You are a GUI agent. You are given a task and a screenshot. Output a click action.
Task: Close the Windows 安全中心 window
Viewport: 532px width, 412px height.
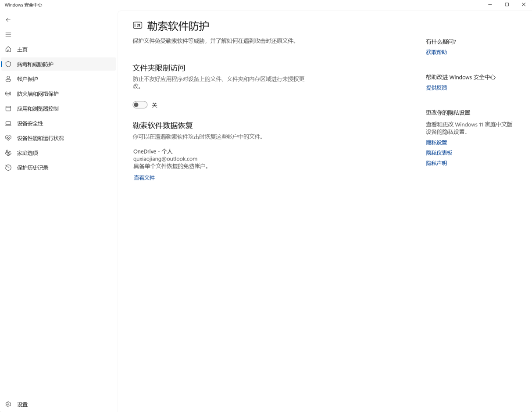pyautogui.click(x=524, y=5)
